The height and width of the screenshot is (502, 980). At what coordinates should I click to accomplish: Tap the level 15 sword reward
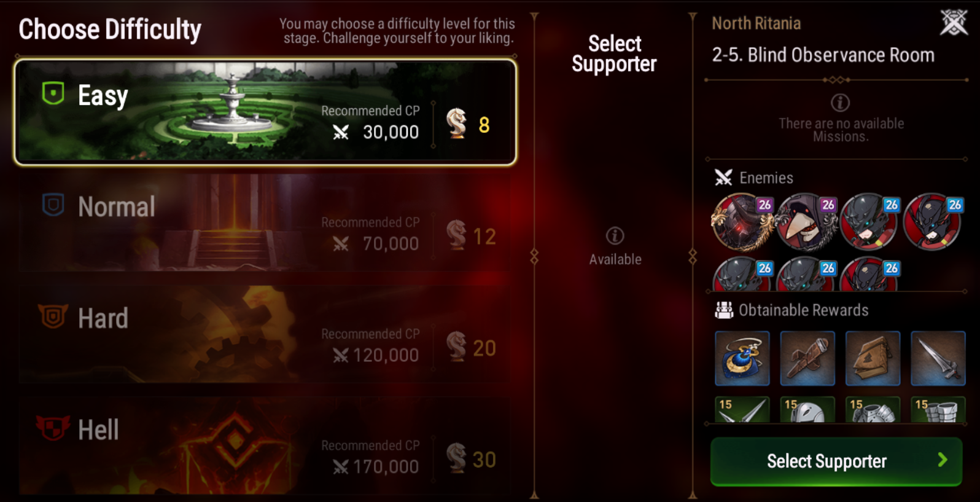742,410
